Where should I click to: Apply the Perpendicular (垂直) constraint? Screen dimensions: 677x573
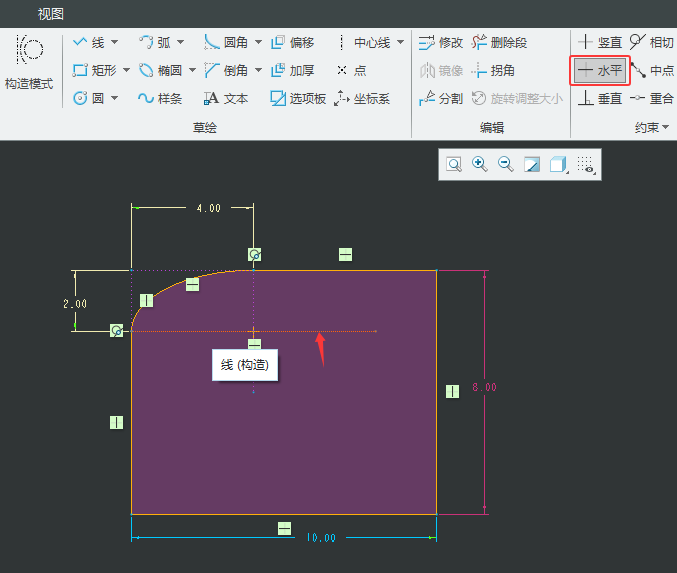tap(600, 98)
